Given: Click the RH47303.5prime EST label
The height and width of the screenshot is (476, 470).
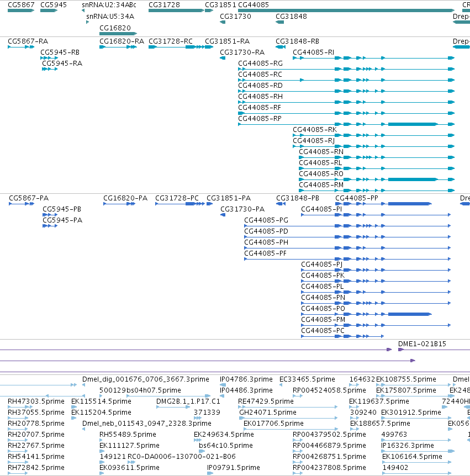Looking at the screenshot, I should [36, 401].
